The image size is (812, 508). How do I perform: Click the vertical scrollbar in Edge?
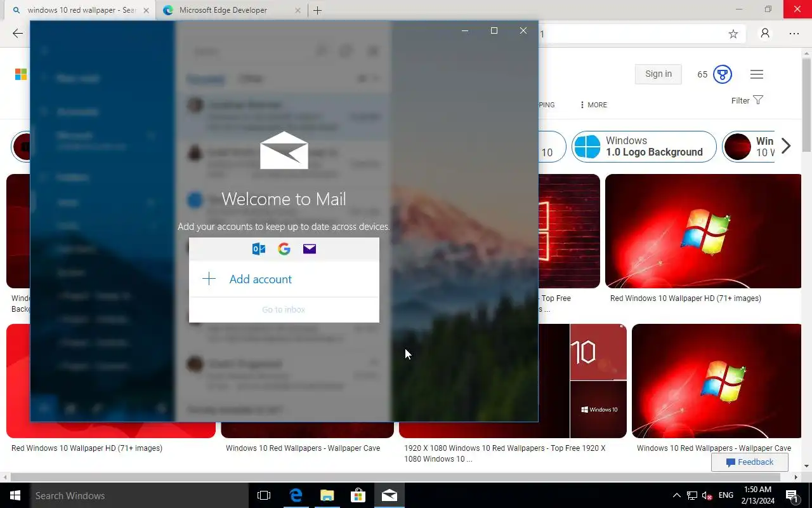806,105
